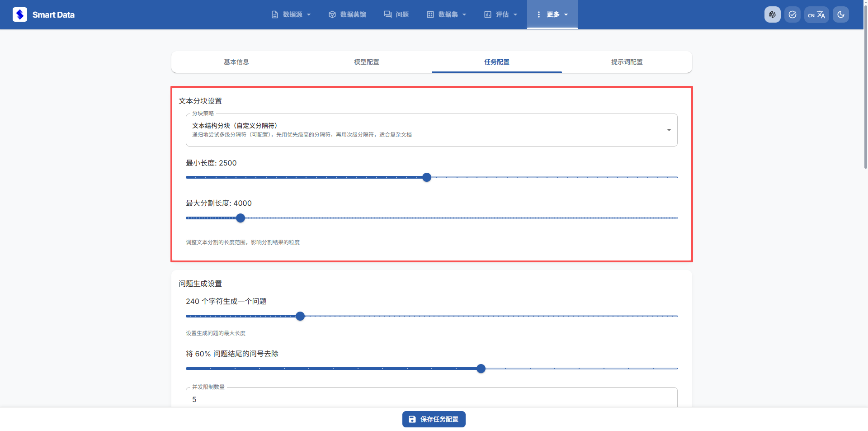Open the 评估 dropdown menu
868x431 pixels.
tap(501, 14)
